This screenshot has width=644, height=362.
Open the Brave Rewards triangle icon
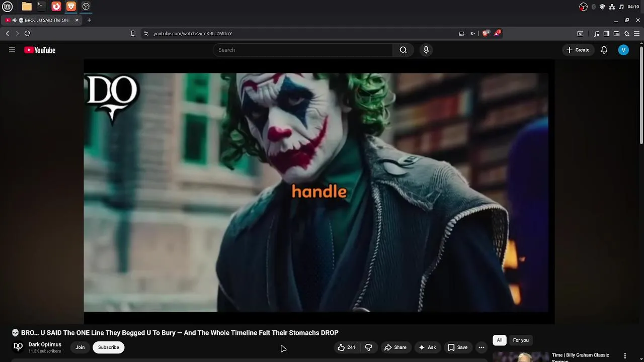tap(497, 33)
